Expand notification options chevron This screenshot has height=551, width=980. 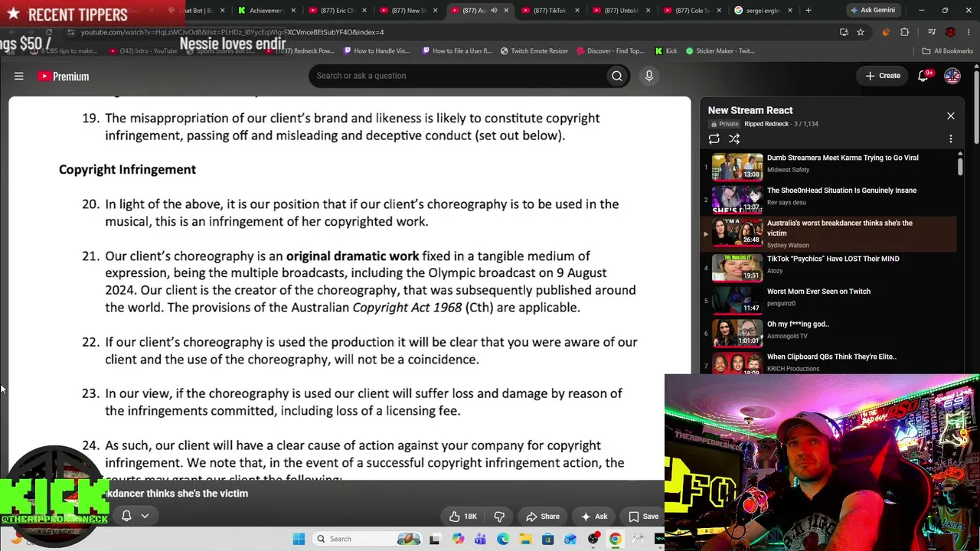145,516
